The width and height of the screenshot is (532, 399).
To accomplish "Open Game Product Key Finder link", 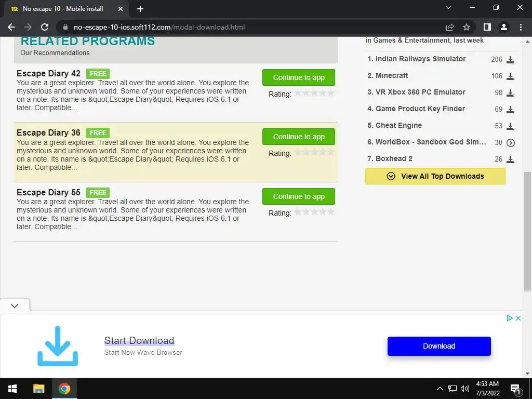I will point(420,109).
